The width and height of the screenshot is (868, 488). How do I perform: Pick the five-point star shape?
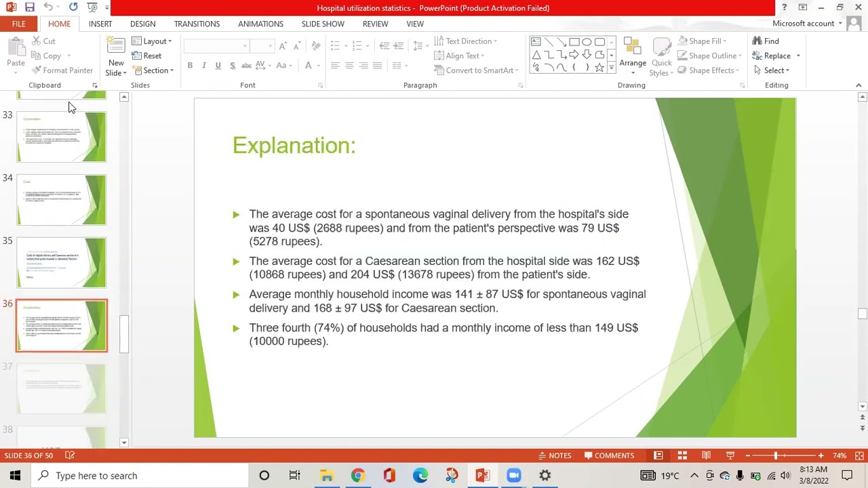tap(599, 68)
